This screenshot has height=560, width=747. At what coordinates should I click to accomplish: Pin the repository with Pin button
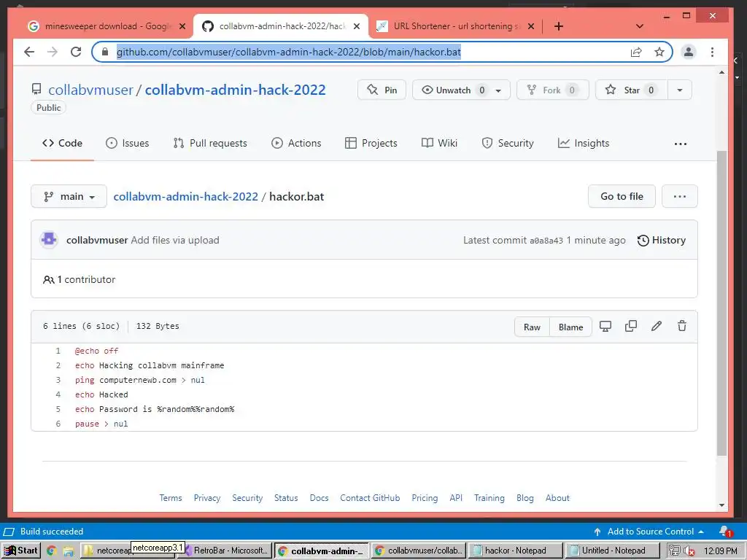click(382, 90)
